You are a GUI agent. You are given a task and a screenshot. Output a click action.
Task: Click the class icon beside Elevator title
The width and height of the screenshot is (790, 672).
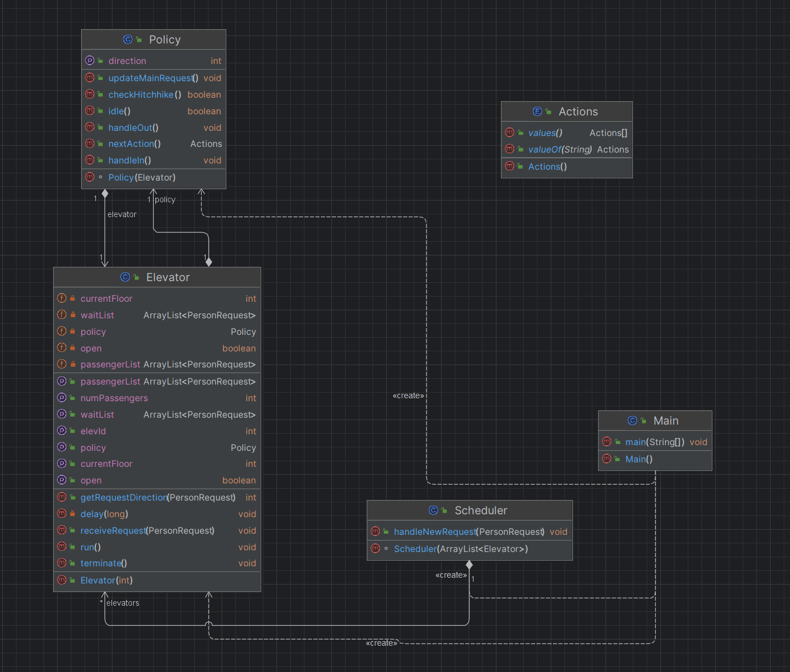(125, 277)
